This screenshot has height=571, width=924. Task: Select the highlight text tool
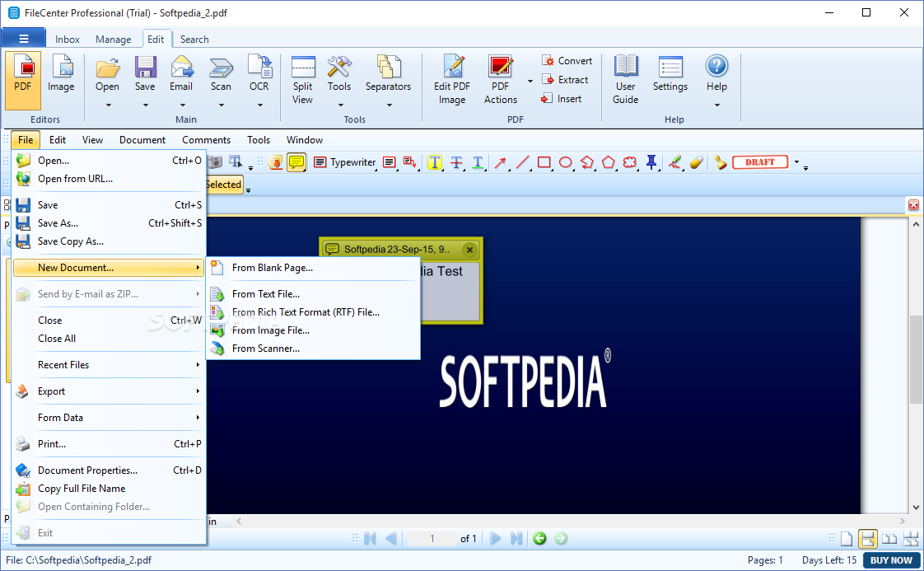point(435,162)
